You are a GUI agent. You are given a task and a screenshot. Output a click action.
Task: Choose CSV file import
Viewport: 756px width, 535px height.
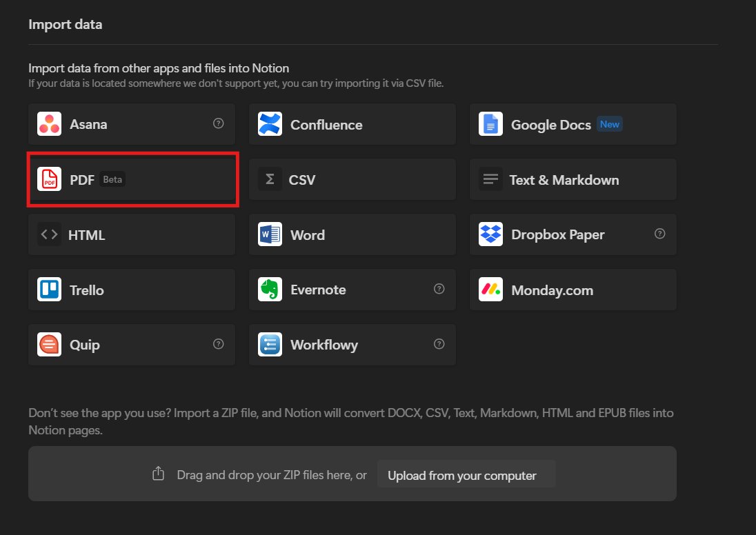352,179
